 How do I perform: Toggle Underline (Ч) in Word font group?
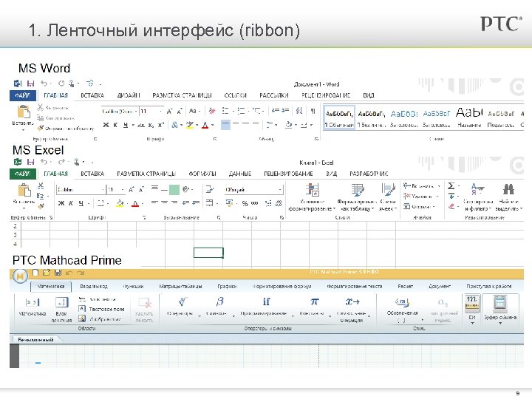click(x=125, y=125)
